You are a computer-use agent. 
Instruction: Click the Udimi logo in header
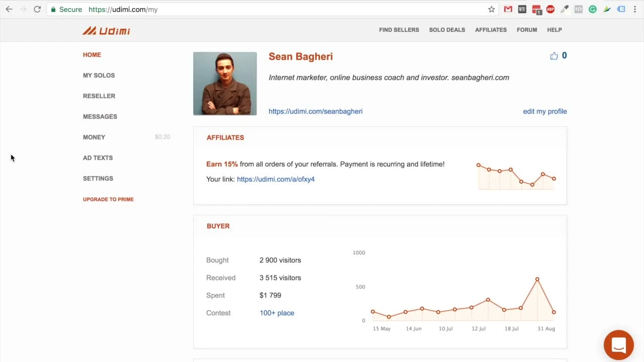(106, 31)
